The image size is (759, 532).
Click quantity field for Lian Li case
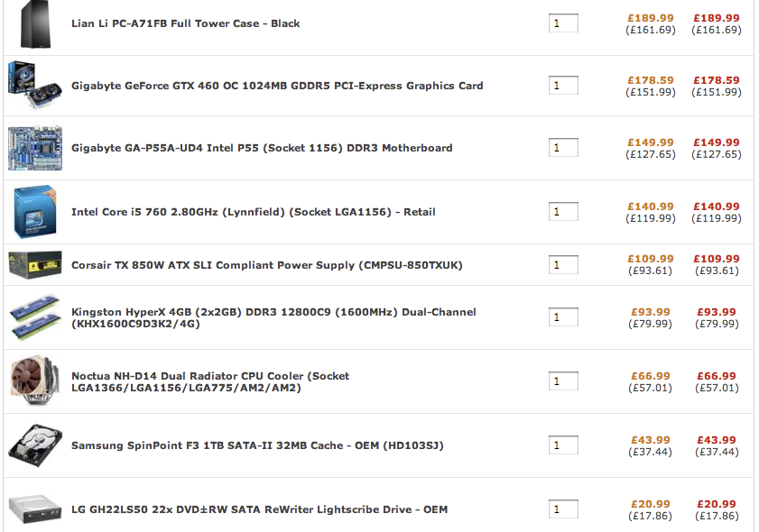(563, 23)
